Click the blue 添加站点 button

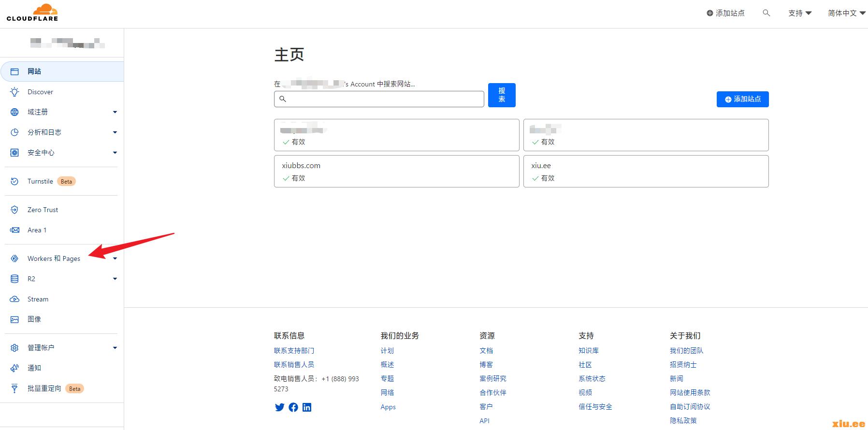click(742, 99)
